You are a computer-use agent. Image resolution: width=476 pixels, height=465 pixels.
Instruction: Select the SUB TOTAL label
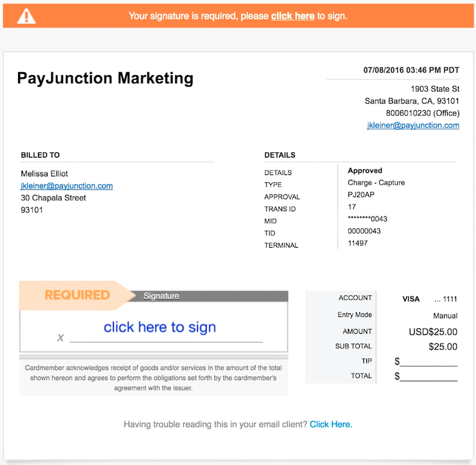click(353, 346)
